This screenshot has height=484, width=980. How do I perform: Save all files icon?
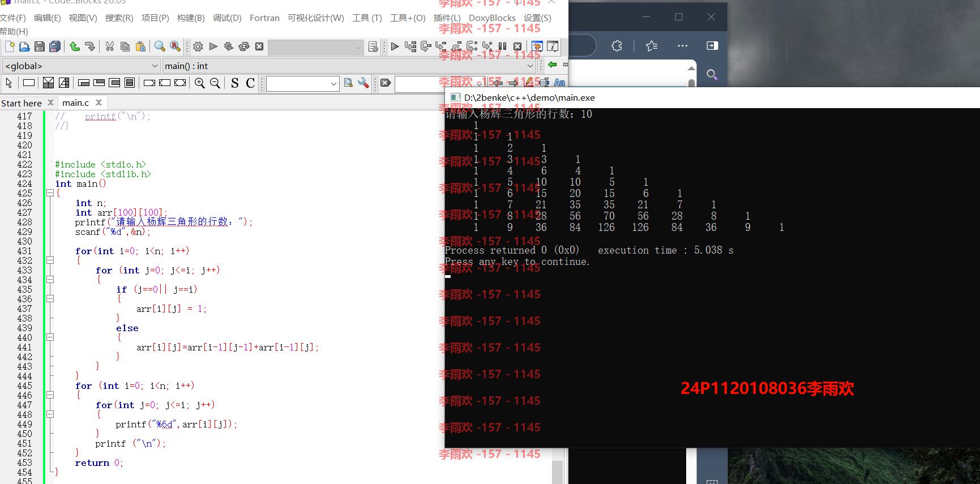[55, 46]
